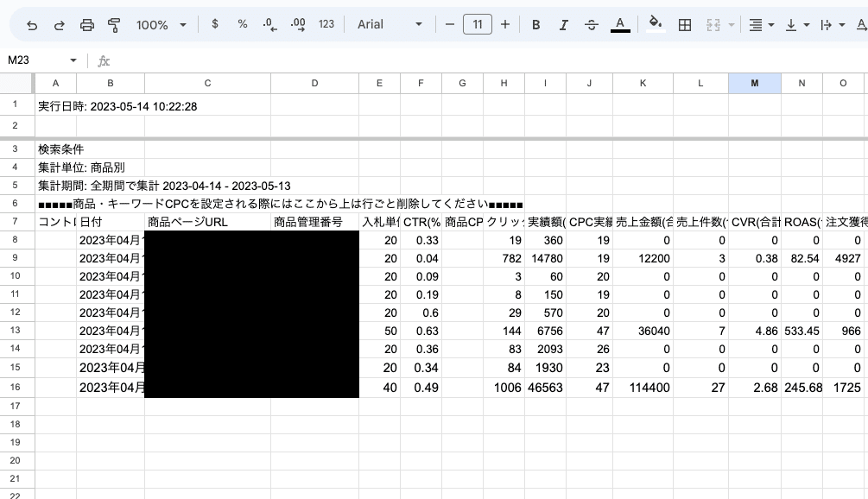Print the spreadsheet with the printer icon
This screenshot has height=499, width=868.
pyautogui.click(x=87, y=25)
